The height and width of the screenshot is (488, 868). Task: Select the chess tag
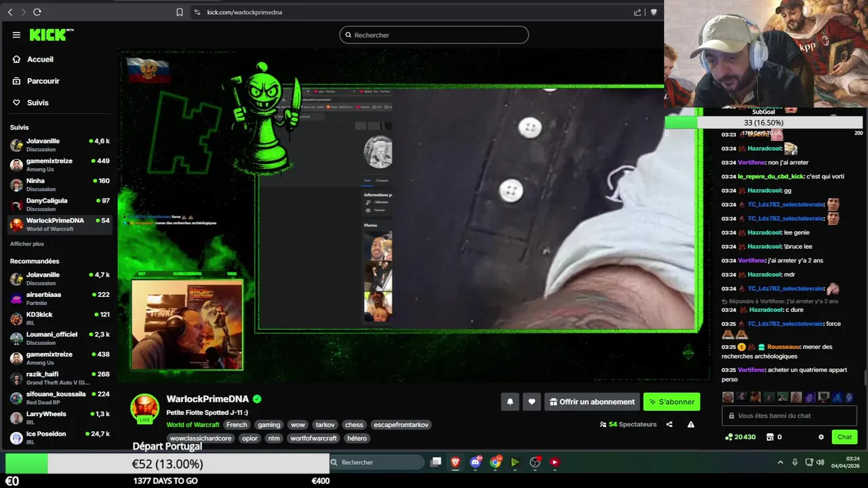click(354, 425)
